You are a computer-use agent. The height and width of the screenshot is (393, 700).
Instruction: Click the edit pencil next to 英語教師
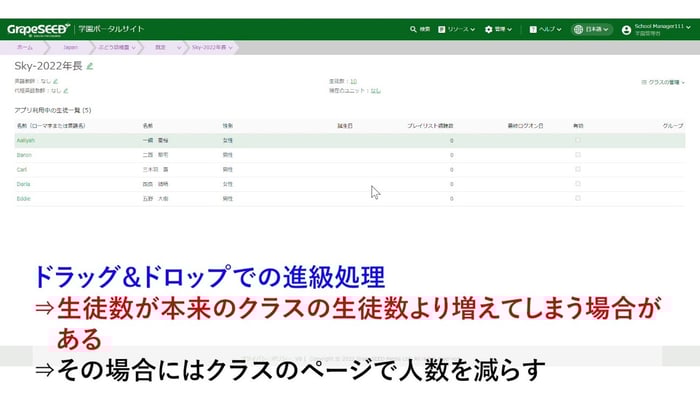pos(55,81)
